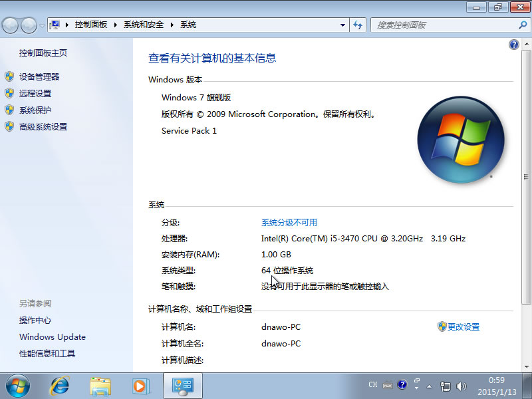Launch Internet Explorer from taskbar
The height and width of the screenshot is (399, 532).
click(60, 386)
